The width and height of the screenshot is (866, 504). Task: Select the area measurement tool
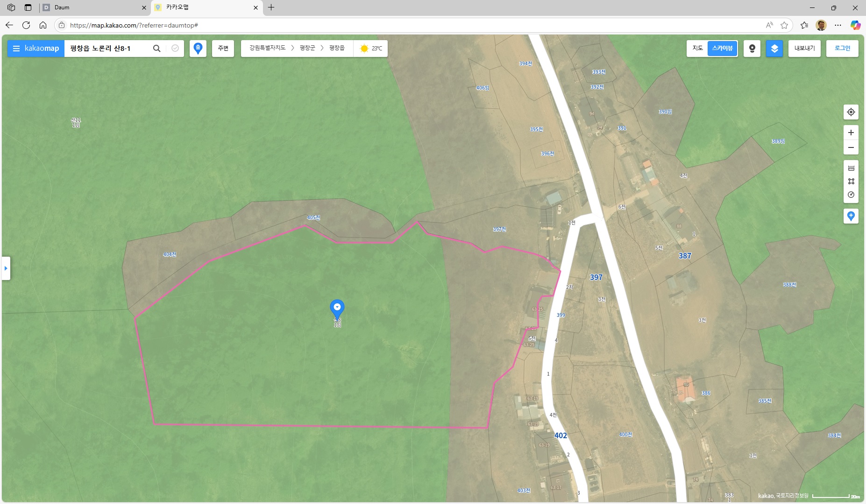click(851, 182)
